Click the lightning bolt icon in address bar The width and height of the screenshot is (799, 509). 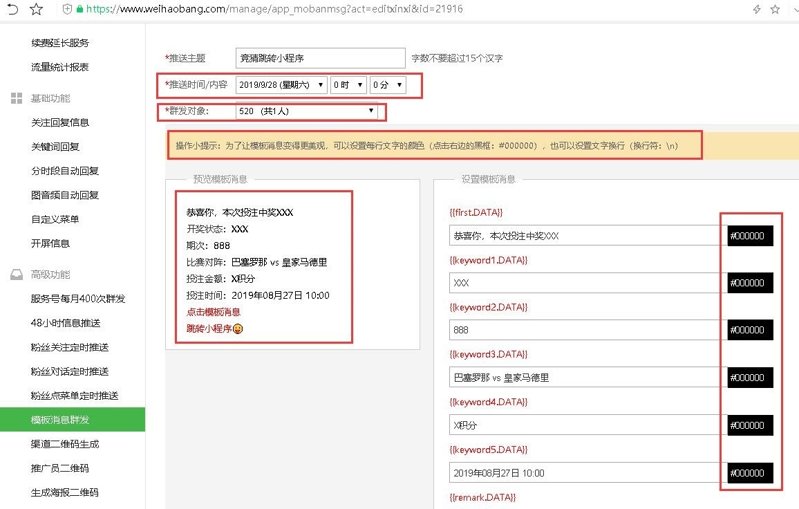click(x=757, y=9)
